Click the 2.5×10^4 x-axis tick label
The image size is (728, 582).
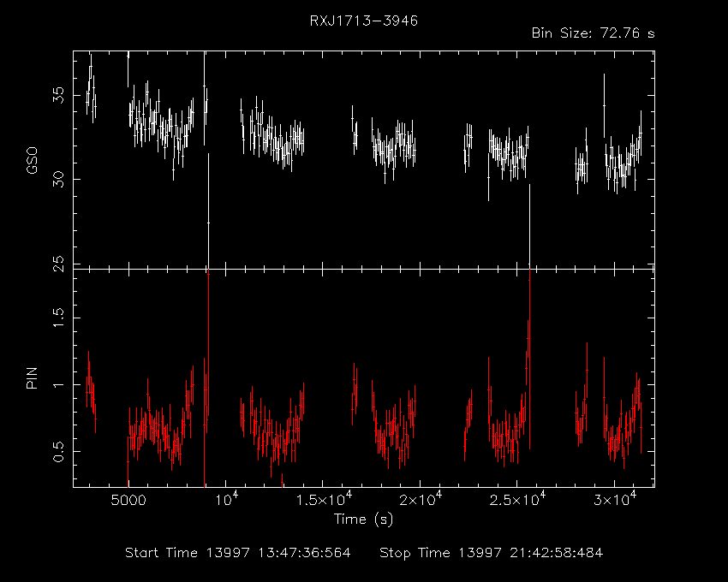click(x=517, y=499)
